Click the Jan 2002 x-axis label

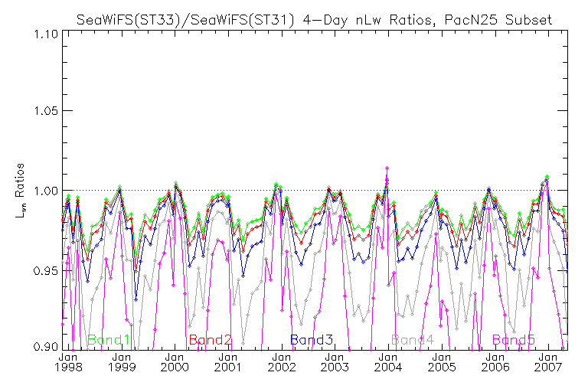pos(282,362)
